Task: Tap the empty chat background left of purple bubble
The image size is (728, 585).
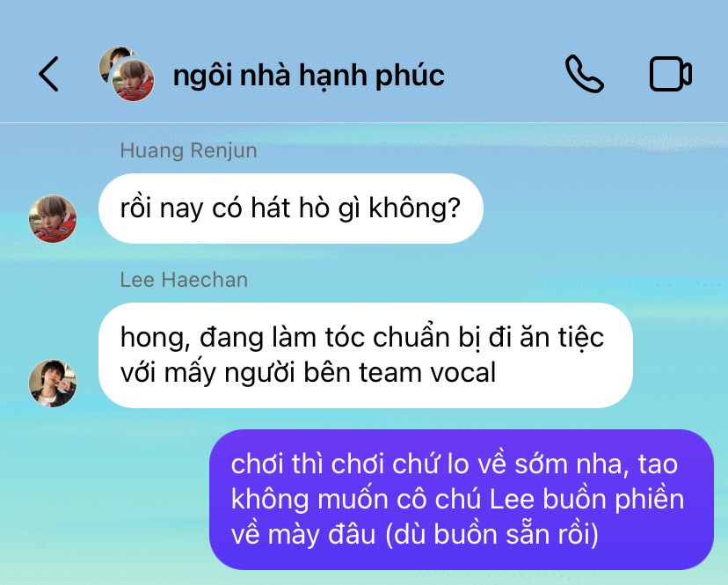Action: 105,500
